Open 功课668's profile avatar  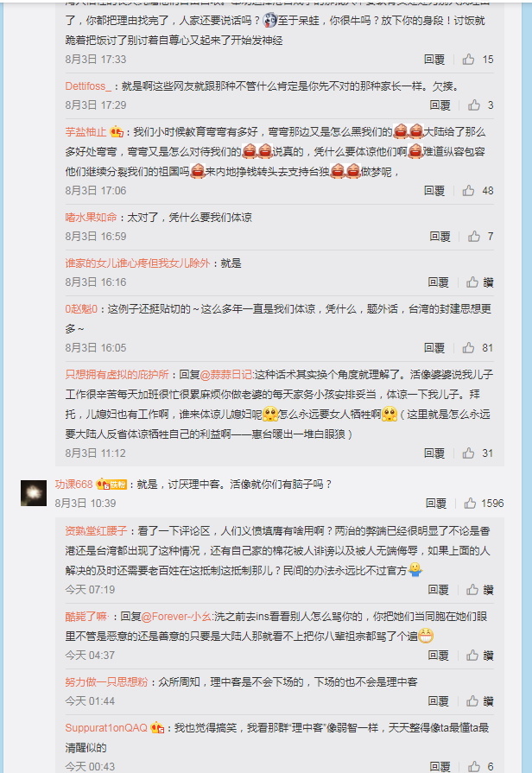(x=34, y=493)
